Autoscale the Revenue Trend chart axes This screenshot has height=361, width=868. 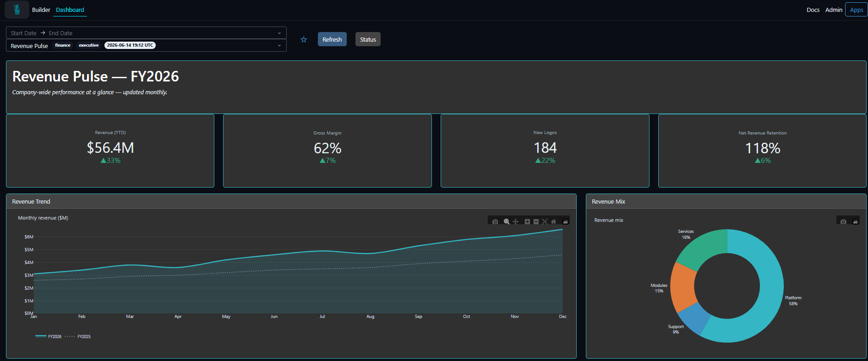click(545, 221)
